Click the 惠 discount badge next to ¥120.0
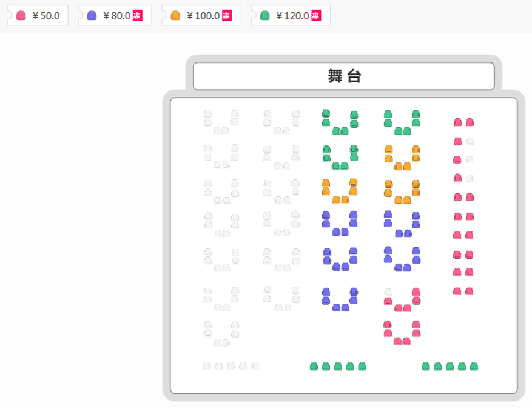The width and height of the screenshot is (532, 409). coord(316,16)
